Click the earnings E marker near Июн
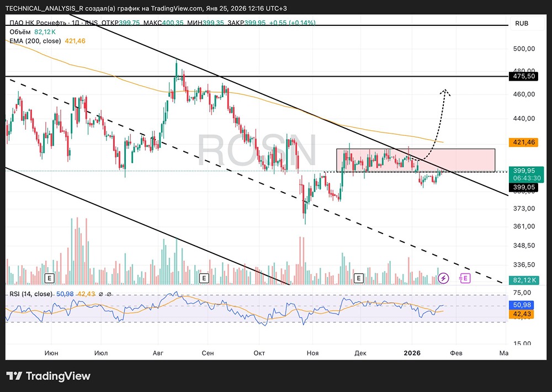 (x=49, y=278)
